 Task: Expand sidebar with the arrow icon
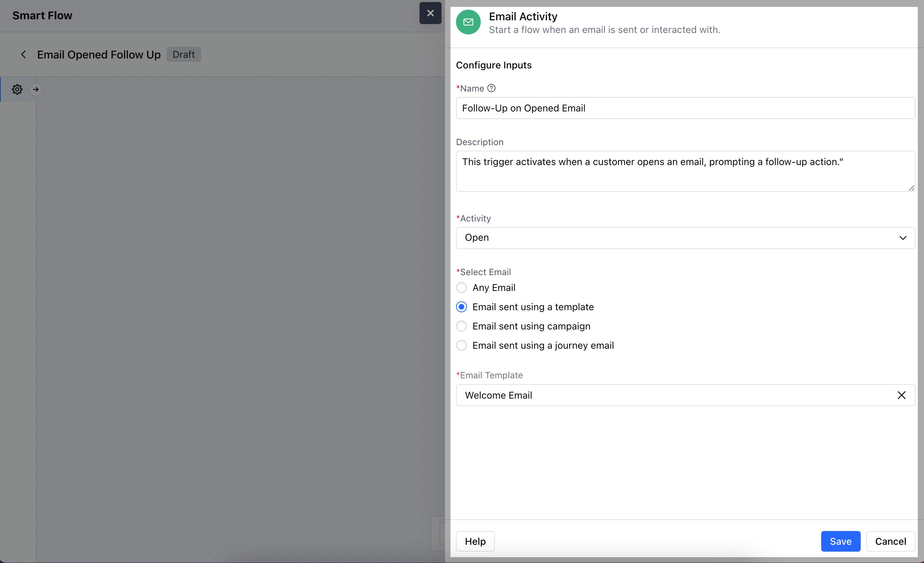36,89
